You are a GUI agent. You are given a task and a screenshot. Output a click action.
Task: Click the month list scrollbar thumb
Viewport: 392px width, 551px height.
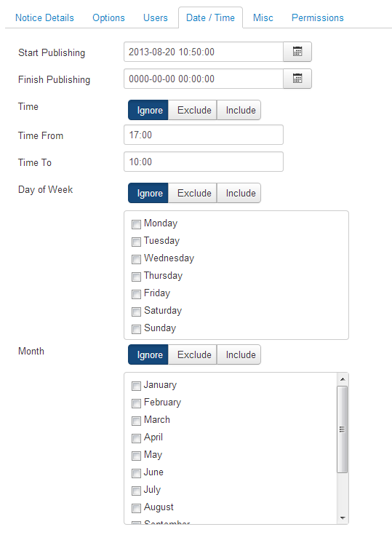pos(342,429)
